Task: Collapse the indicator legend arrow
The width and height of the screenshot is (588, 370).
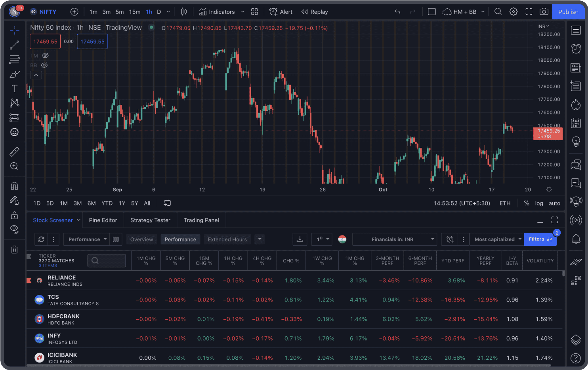Action: tap(36, 75)
